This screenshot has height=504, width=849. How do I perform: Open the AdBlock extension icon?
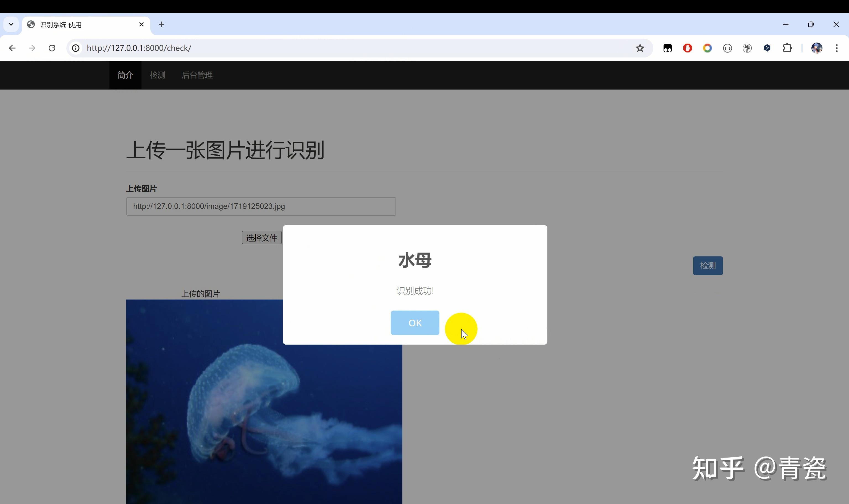coord(687,48)
